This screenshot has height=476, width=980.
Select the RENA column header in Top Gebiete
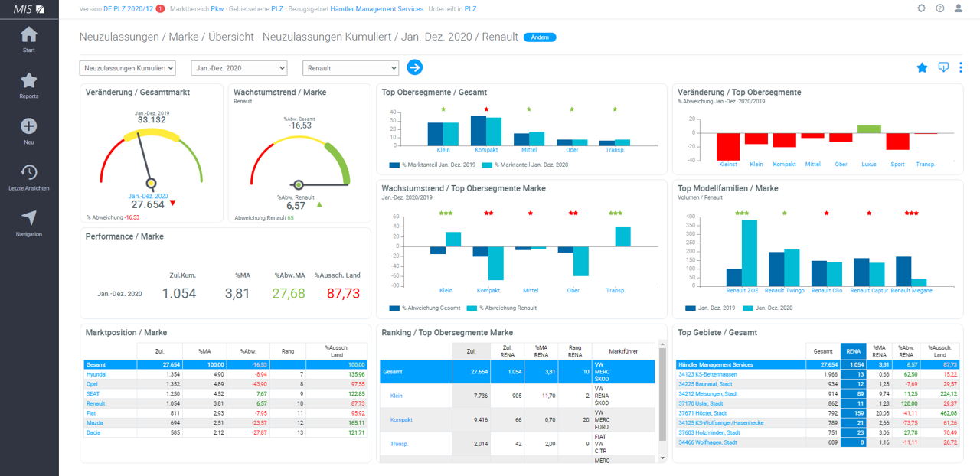click(854, 350)
